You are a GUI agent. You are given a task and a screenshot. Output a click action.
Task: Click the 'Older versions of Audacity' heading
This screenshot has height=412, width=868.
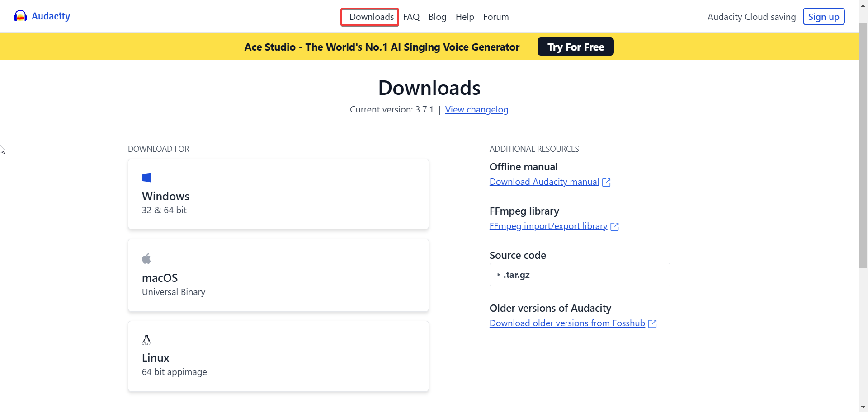(550, 308)
